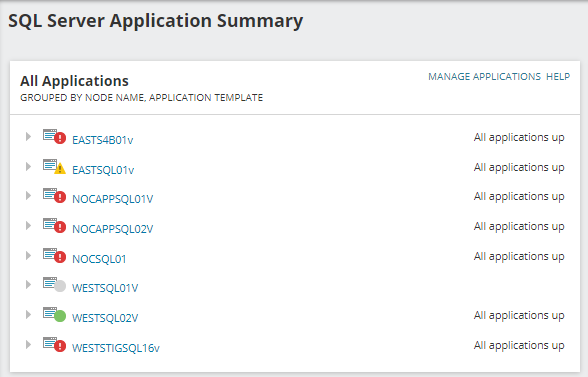Expand the WESTSTIGSQL16v node arrow
The height and width of the screenshot is (377, 588).
click(28, 345)
